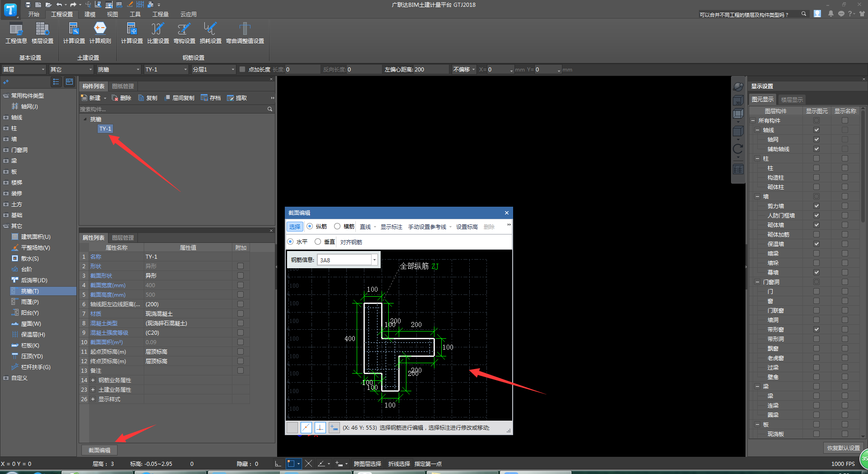Expand 土建业务属性 property group
Image resolution: width=868 pixels, height=474 pixels.
(93, 389)
